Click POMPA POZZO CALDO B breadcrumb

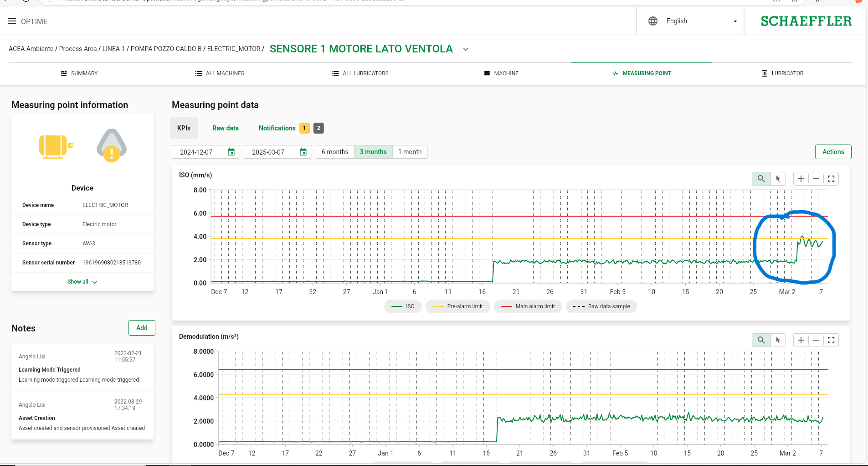pyautogui.click(x=166, y=49)
